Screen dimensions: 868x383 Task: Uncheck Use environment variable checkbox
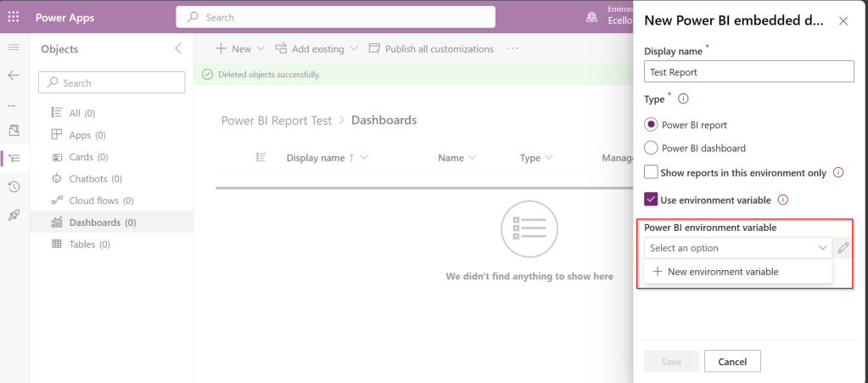point(652,200)
